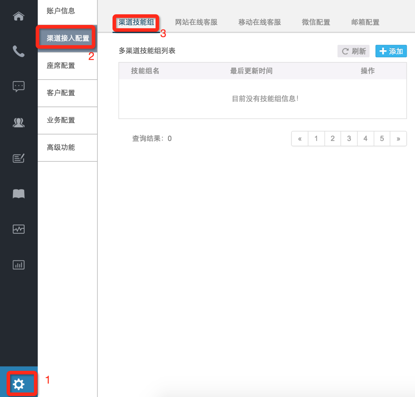Click the 技能组名 column header
Image resolution: width=415 pixels, height=397 pixels.
(145, 71)
